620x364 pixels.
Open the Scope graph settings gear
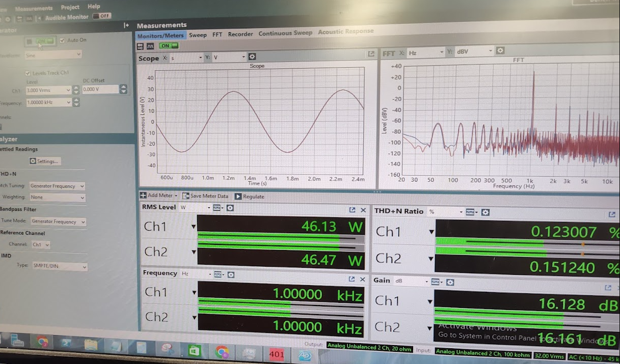(252, 57)
